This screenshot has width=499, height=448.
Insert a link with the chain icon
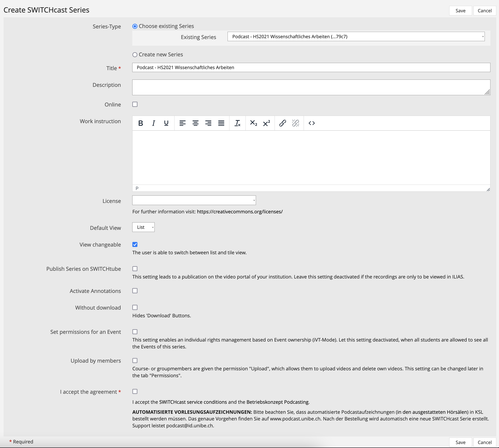tap(282, 123)
